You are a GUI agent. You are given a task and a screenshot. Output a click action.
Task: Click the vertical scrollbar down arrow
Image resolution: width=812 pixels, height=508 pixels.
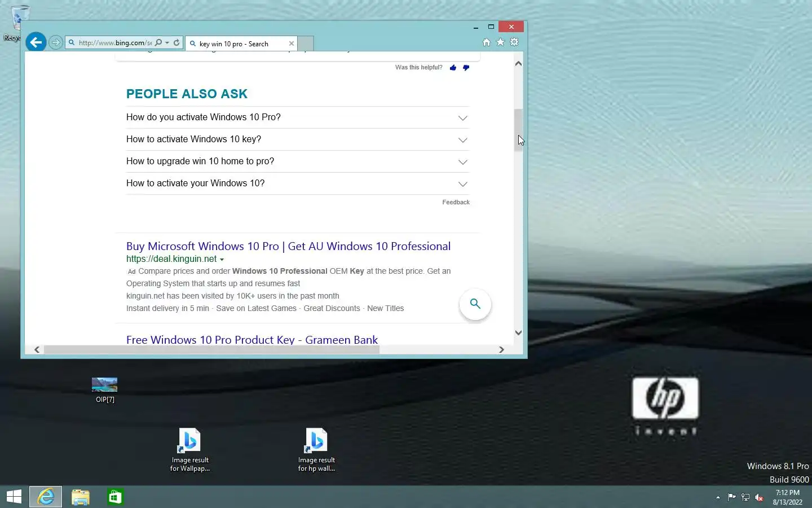[x=518, y=332]
